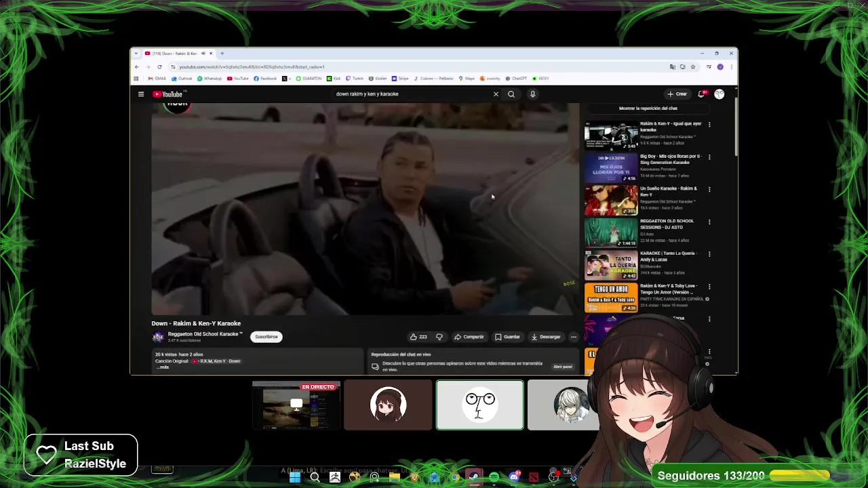This screenshot has height=488, width=868.
Task: Like the video with thumbs up
Action: [x=418, y=337]
